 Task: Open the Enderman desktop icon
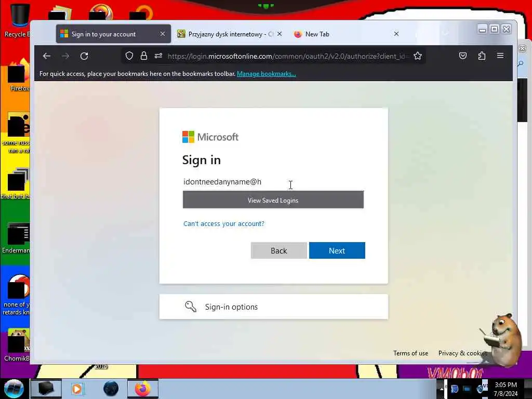point(16,238)
